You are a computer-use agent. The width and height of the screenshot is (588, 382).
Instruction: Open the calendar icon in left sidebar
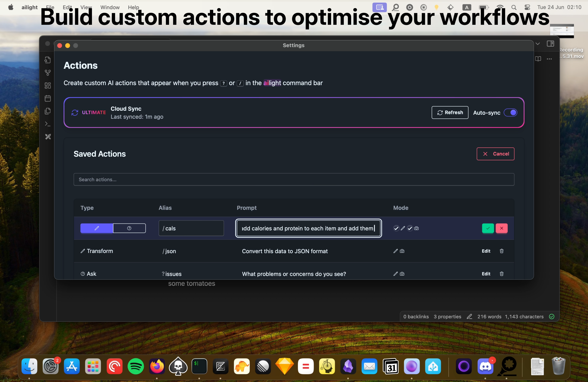click(48, 98)
